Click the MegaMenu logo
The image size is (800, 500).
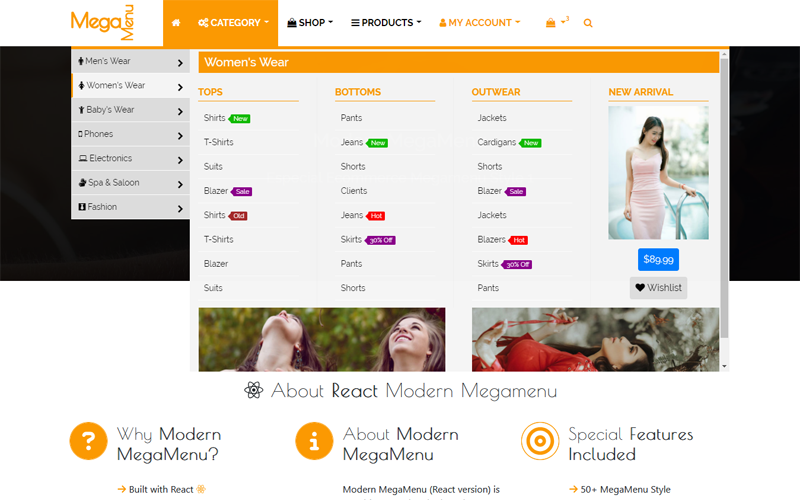tap(102, 22)
